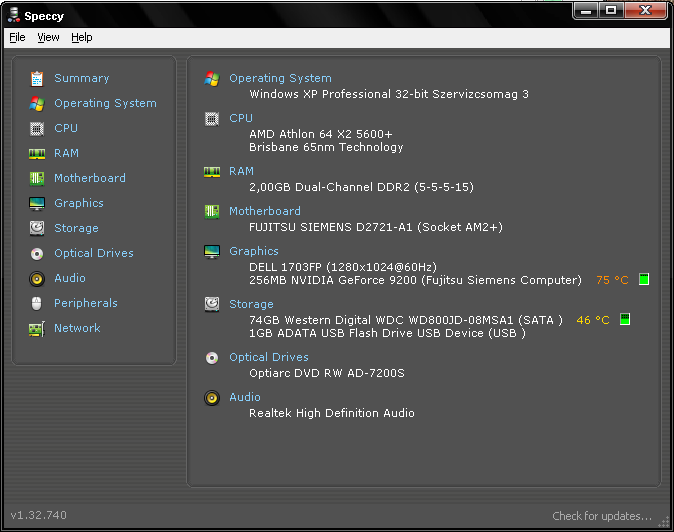Click the Summary clipboard icon in sidebar
674x532 pixels.
point(37,78)
